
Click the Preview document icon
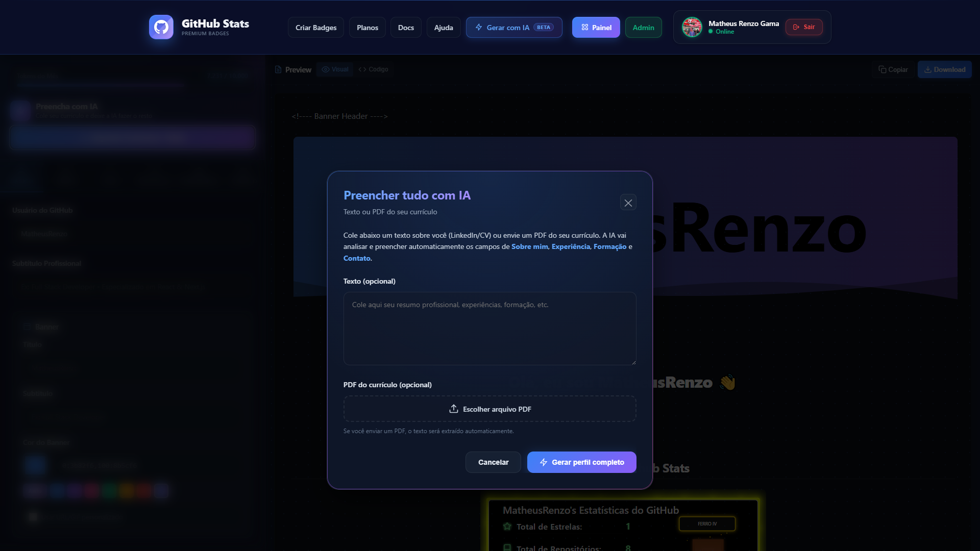(x=278, y=69)
